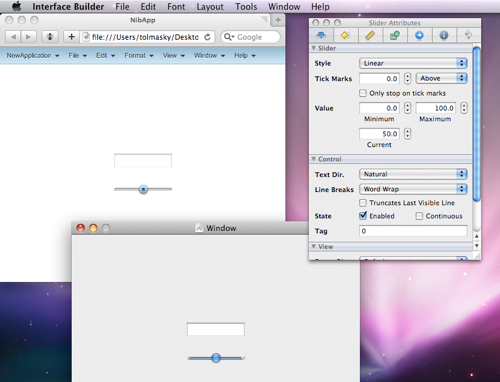Uncheck the Enabled state checkbox
500x382 pixels.
point(363,216)
